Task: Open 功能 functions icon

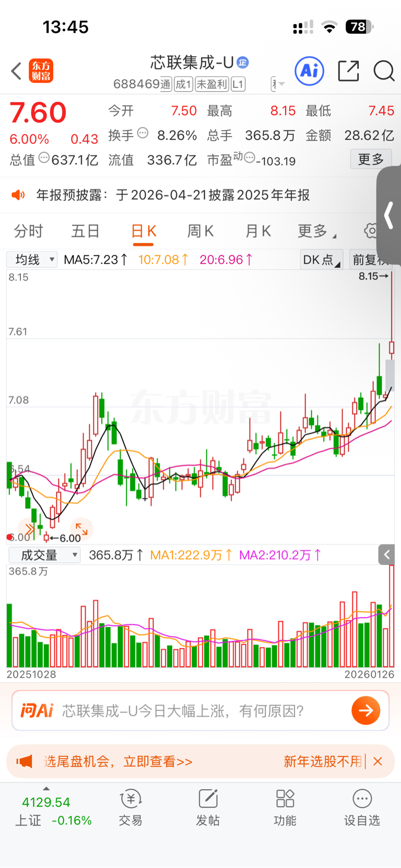Action: point(285,807)
